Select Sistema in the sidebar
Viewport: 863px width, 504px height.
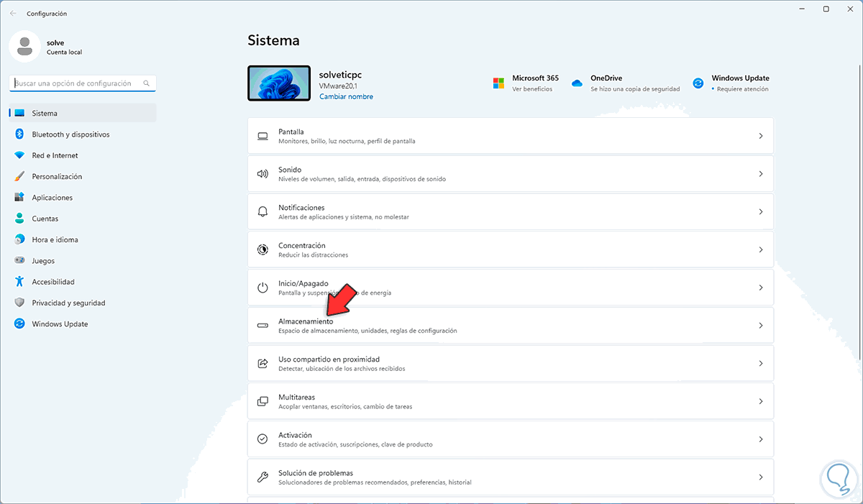[83, 113]
